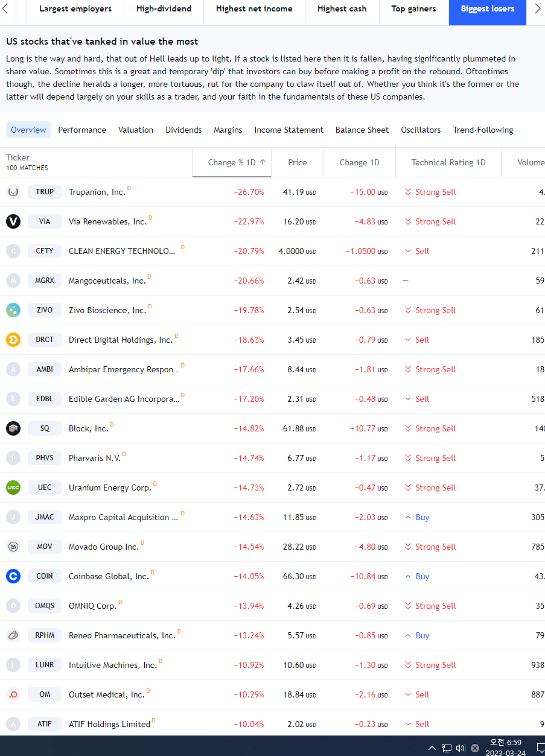Click the Intuitive Machines placeholder logo
This screenshot has height=756, width=545.
[13, 665]
